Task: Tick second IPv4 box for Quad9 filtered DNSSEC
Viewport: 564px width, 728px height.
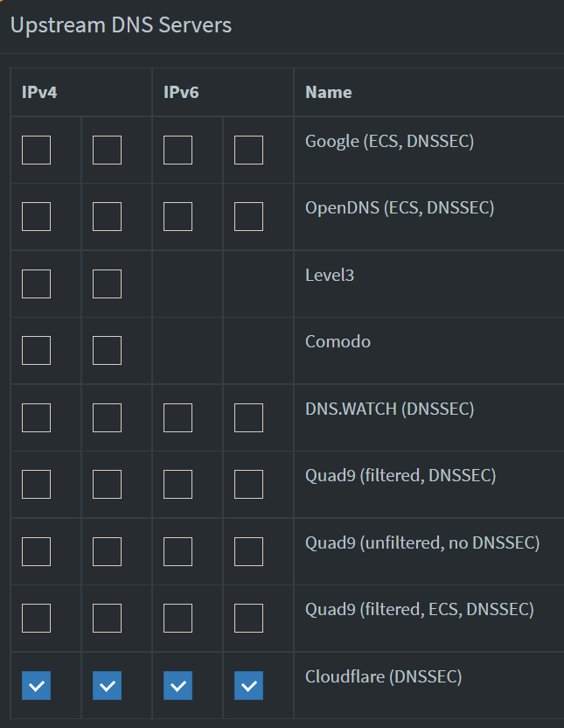Action: click(x=107, y=484)
